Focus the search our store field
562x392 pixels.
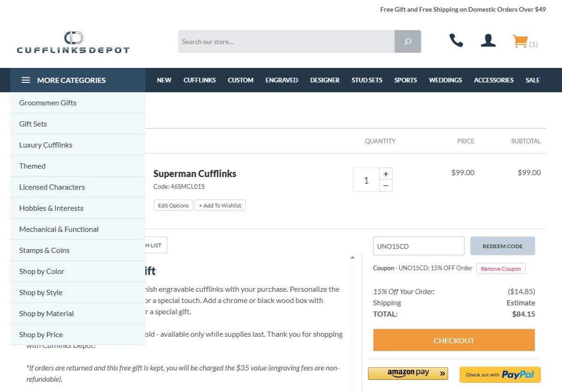286,42
